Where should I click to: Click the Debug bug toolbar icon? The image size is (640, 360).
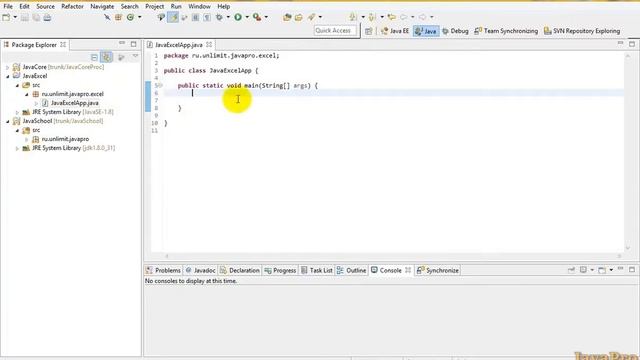click(x=219, y=18)
